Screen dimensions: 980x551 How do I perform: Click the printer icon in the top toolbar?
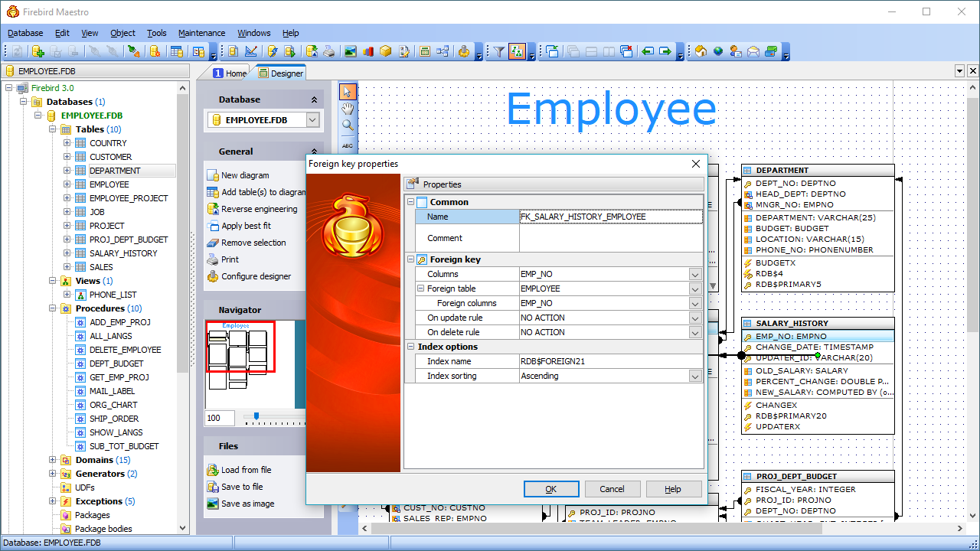(328, 51)
